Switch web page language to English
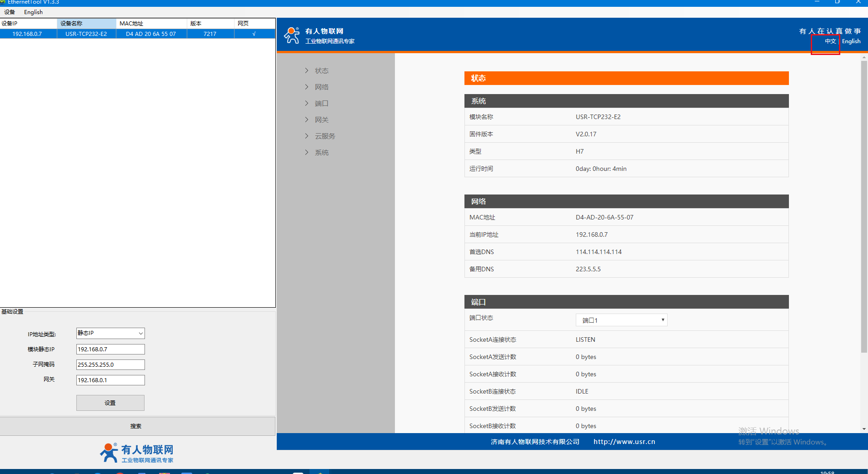This screenshot has height=474, width=868. (x=851, y=41)
